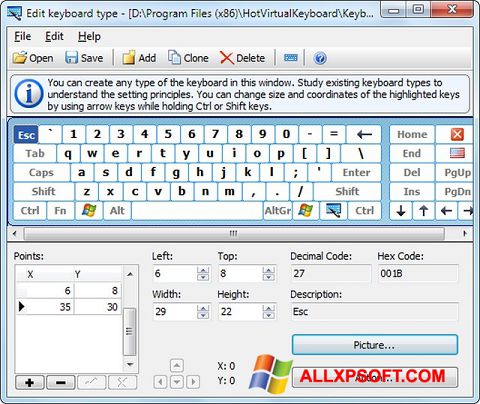Add a new key using Add icon
This screenshot has width=480, height=404.
[x=139, y=58]
